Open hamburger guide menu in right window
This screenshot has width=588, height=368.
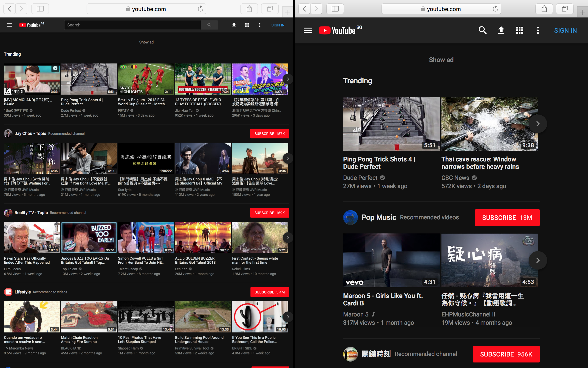coord(308,30)
